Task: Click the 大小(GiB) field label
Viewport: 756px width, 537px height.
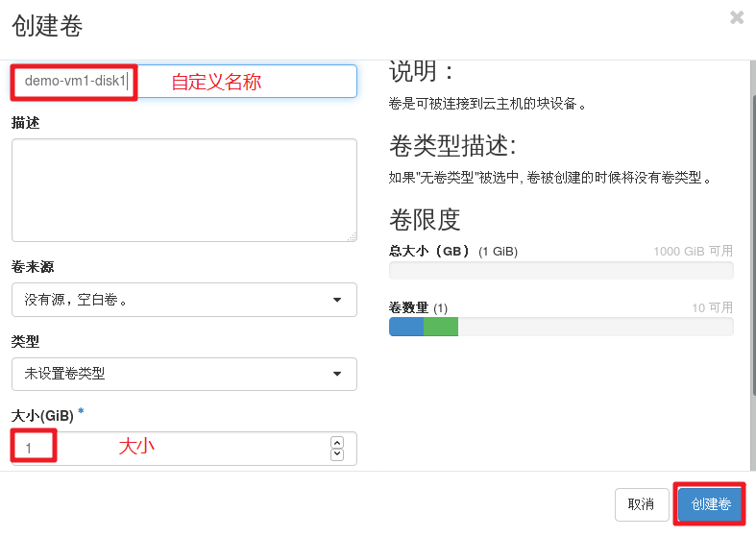Action: coord(42,416)
